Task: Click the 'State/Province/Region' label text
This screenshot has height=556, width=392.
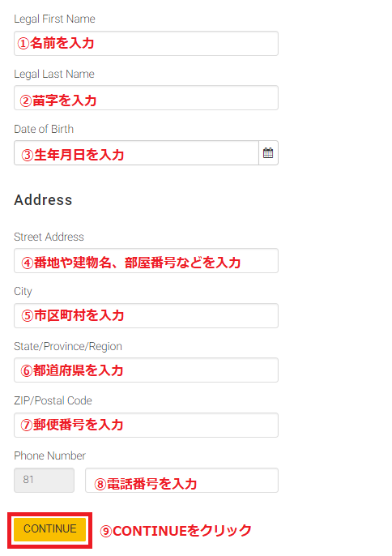Action: pyautogui.click(x=68, y=346)
